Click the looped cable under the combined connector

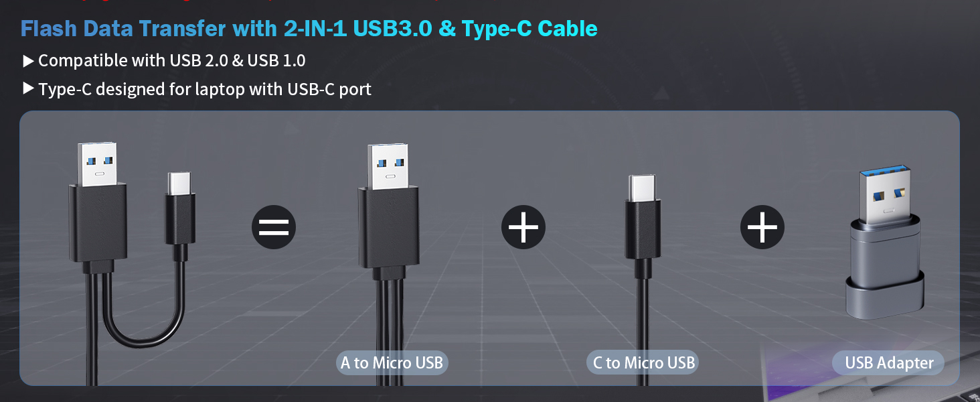click(x=144, y=308)
